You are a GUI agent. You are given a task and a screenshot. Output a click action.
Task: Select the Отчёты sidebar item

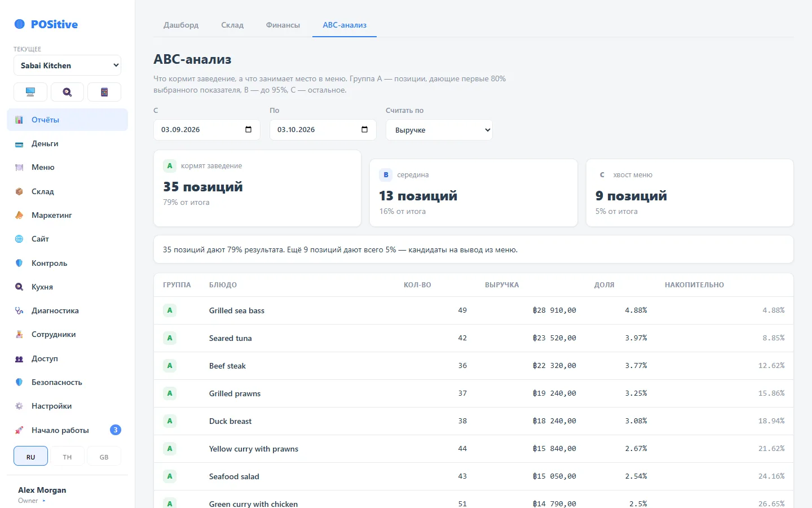tap(67, 120)
